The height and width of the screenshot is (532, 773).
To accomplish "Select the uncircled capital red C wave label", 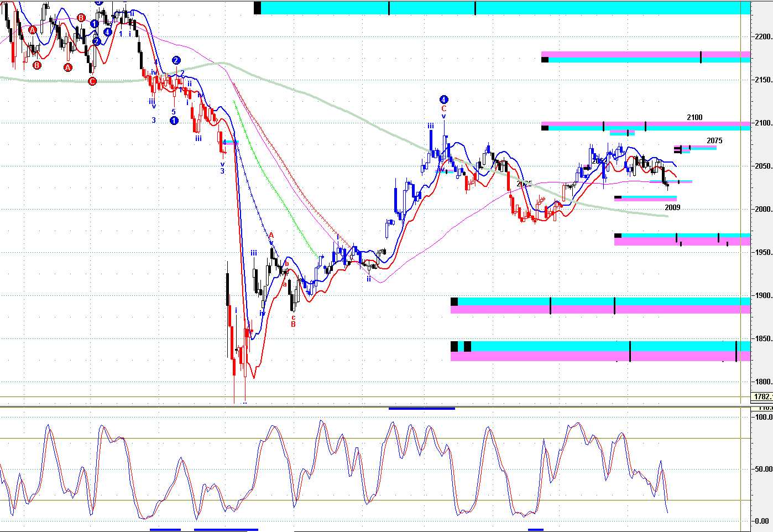I will pyautogui.click(x=443, y=109).
